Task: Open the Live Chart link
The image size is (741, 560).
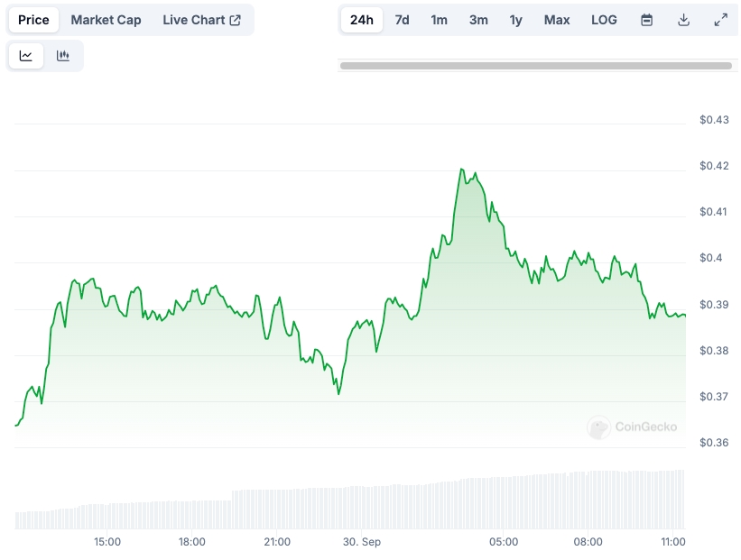Action: (x=202, y=20)
